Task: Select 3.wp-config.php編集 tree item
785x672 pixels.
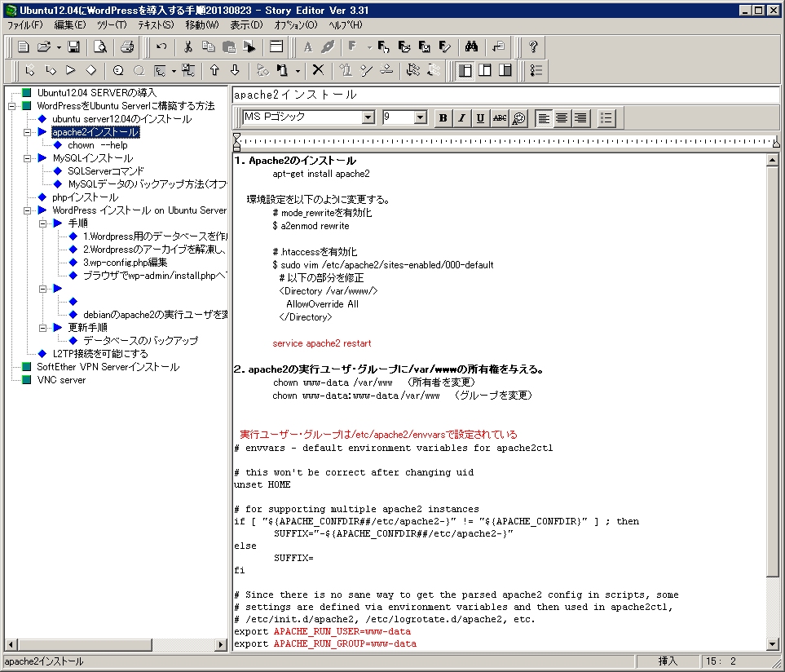Action: tap(126, 263)
